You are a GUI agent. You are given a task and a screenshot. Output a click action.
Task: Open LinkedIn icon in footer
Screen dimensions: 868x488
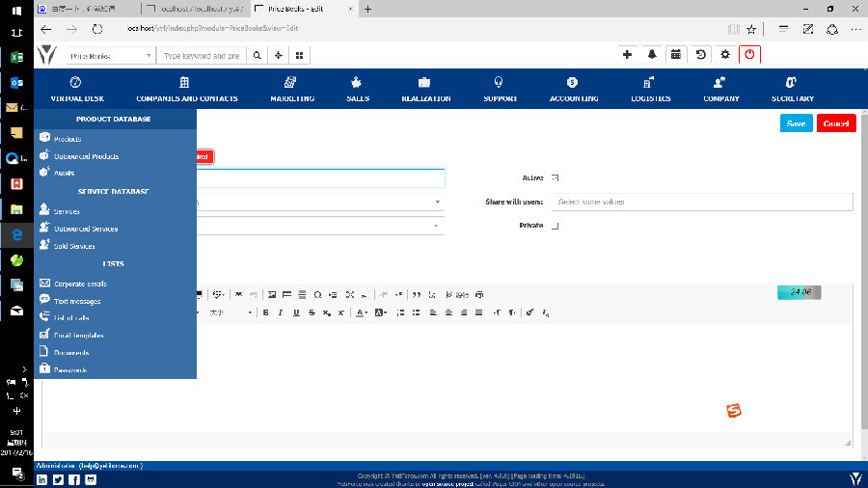(x=42, y=479)
